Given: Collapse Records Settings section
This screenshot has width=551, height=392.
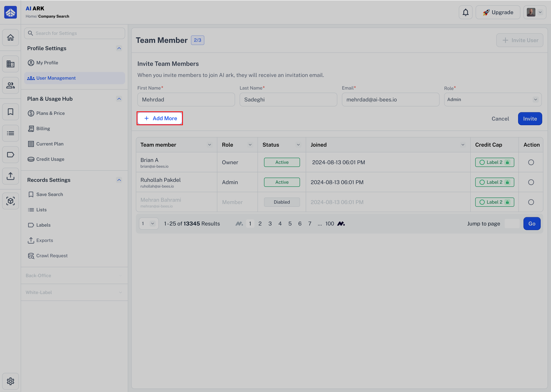Looking at the screenshot, I should click(119, 180).
